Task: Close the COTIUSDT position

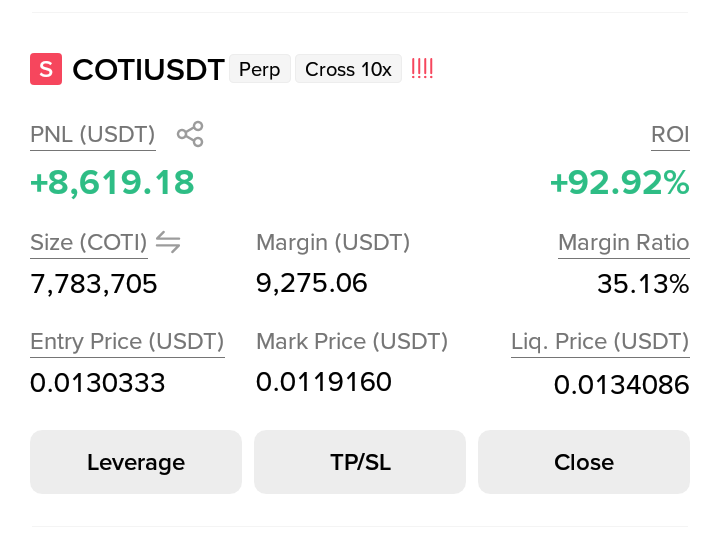Action: point(584,462)
